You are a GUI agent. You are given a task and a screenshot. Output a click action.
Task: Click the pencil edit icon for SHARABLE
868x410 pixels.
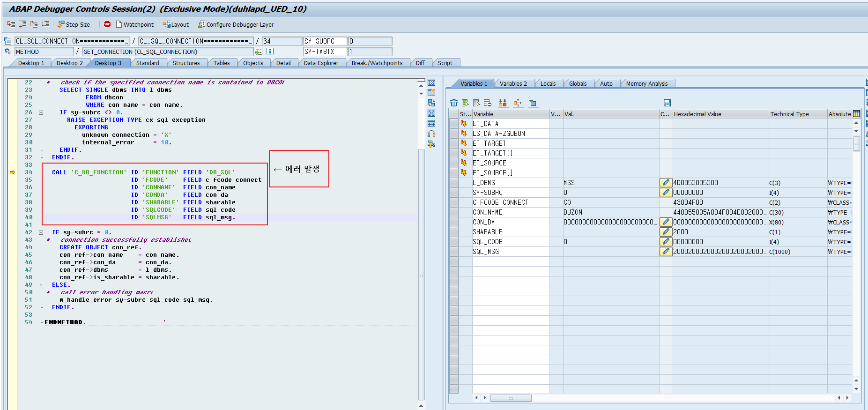coord(666,231)
